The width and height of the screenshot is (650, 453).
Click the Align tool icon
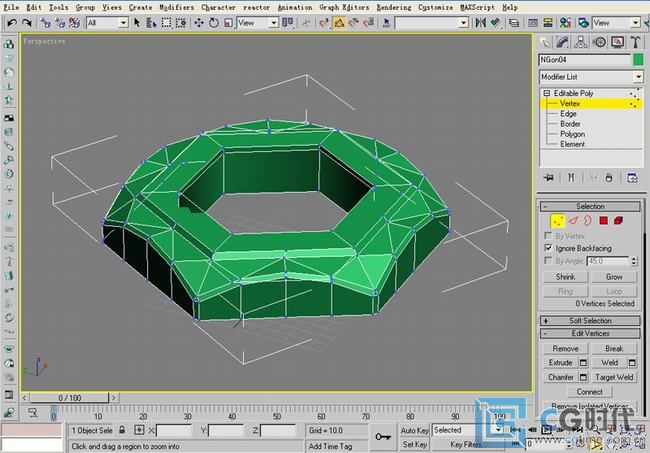tap(495, 23)
